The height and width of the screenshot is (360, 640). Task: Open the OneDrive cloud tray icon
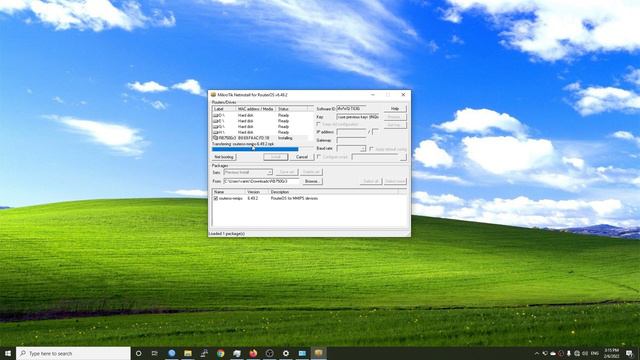coord(553,353)
